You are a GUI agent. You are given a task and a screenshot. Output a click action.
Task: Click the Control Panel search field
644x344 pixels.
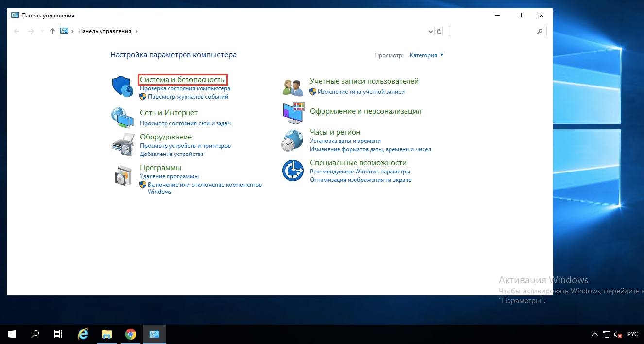pos(492,31)
